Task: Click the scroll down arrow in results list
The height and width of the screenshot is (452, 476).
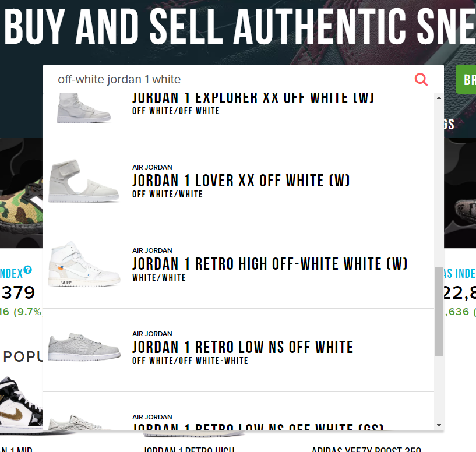Action: [439, 426]
